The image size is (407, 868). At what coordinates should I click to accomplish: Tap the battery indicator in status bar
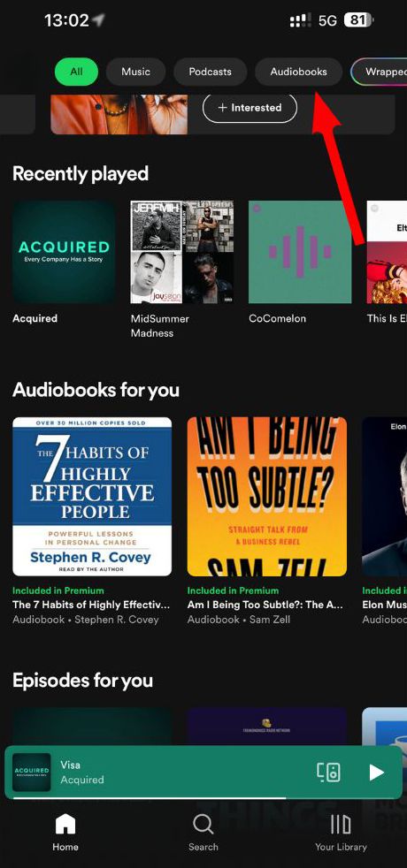tap(359, 20)
